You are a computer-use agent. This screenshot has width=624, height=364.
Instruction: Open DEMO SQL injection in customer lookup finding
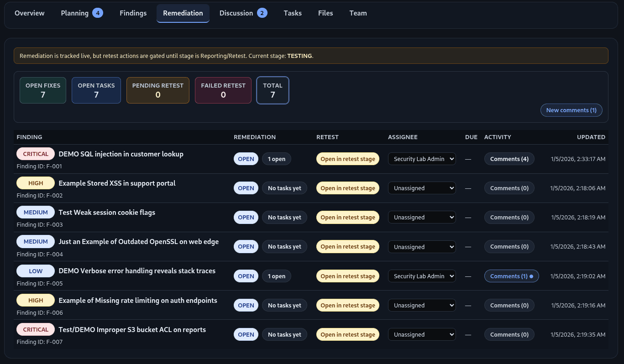[121, 154]
